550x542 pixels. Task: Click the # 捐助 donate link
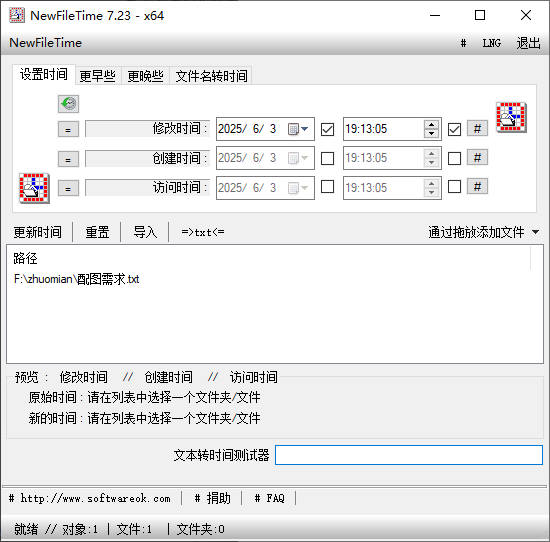(213, 498)
